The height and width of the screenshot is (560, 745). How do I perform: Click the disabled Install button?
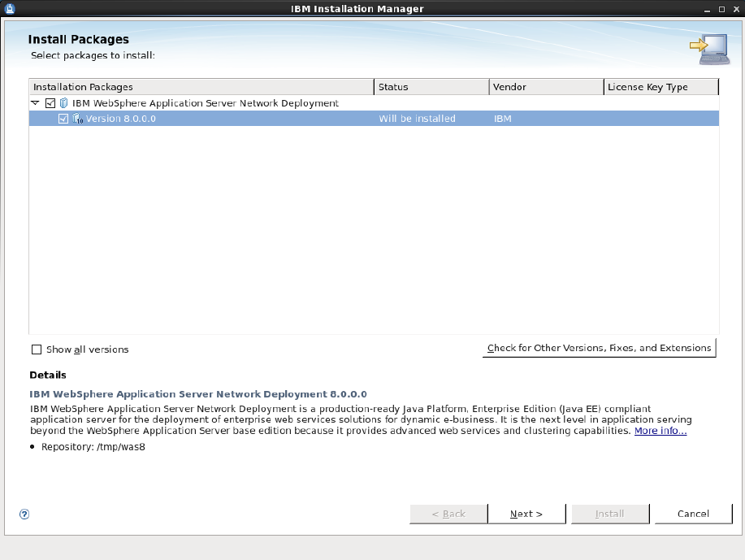point(610,514)
